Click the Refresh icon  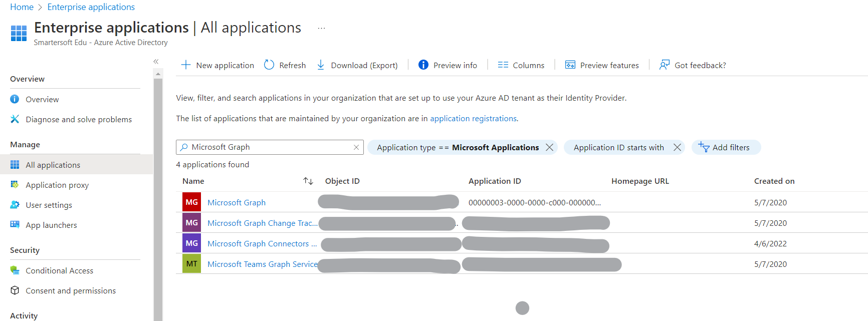269,65
